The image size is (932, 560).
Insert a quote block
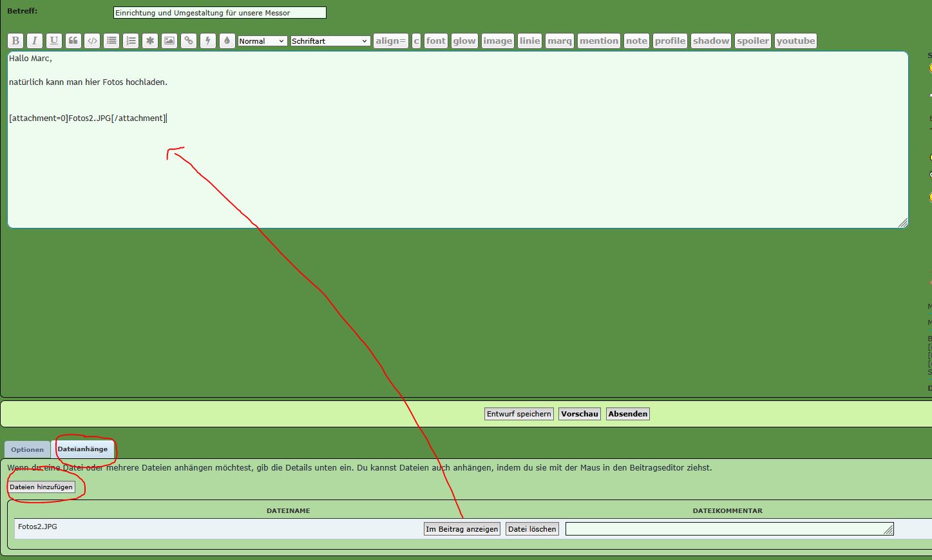click(x=73, y=41)
